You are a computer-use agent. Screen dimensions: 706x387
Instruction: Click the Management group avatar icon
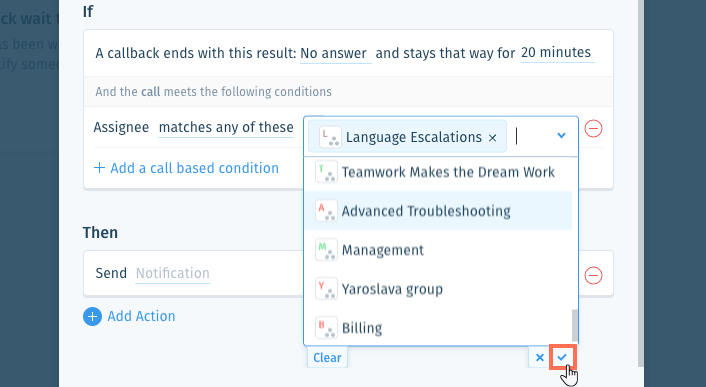326,250
